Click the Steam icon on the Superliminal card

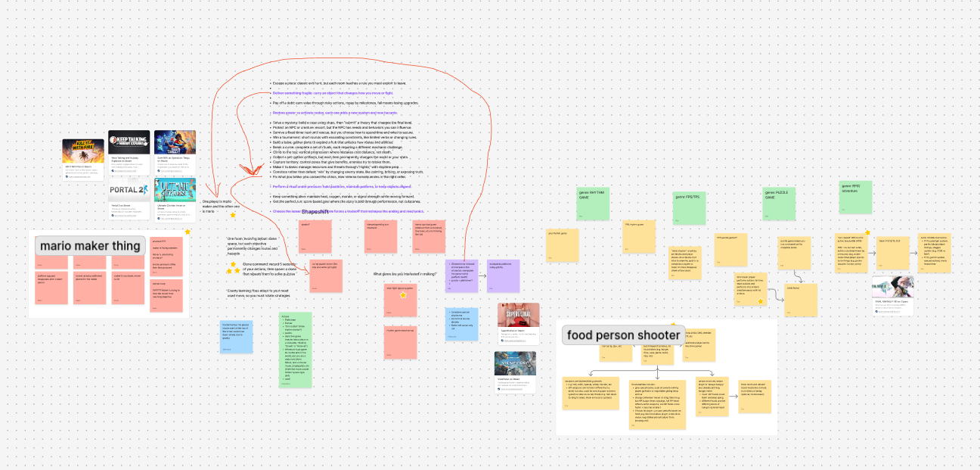[501, 341]
